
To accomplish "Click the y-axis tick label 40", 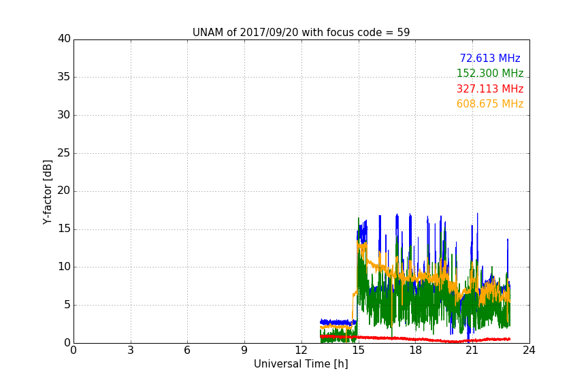I will pos(64,39).
